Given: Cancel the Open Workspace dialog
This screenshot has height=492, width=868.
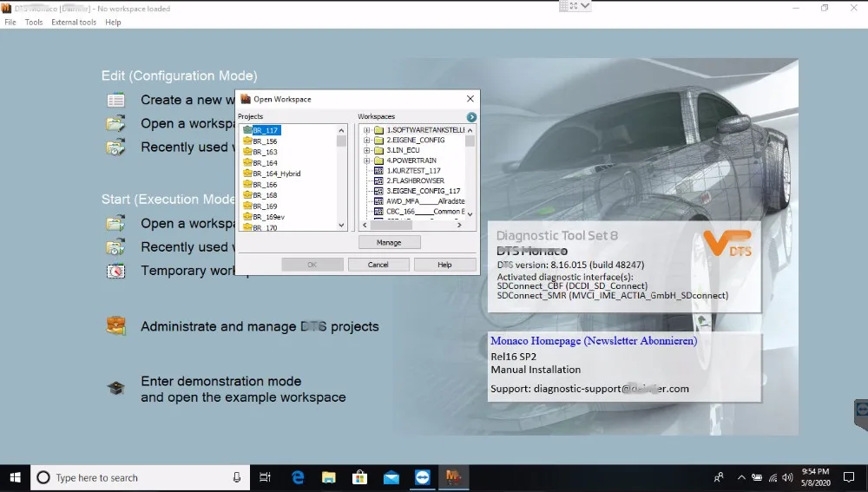Looking at the screenshot, I should (378, 265).
